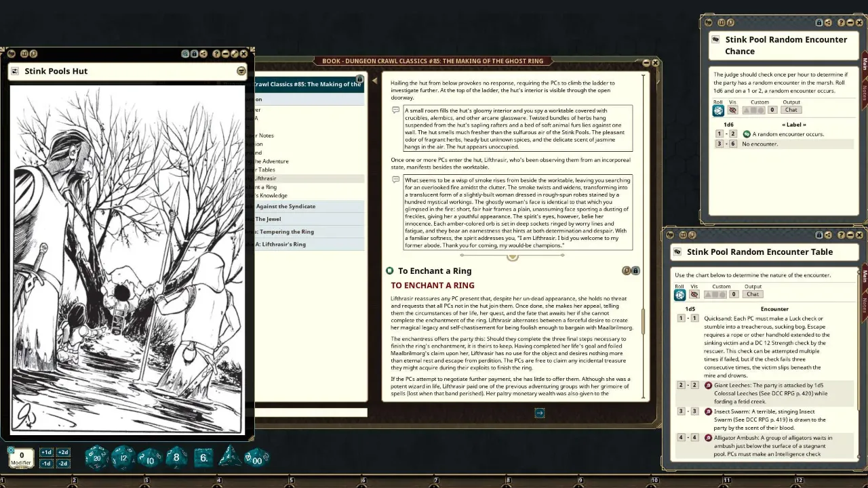Click the -2d modifier button
The height and width of the screenshot is (488, 868).
coord(63,464)
